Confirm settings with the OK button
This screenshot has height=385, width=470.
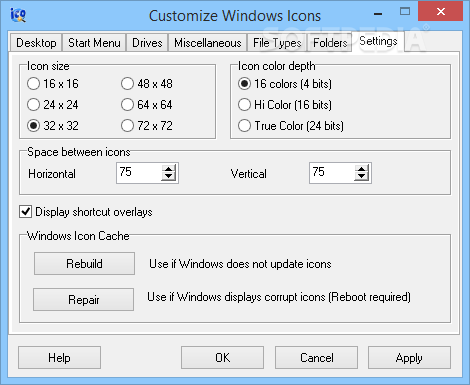[x=222, y=358]
